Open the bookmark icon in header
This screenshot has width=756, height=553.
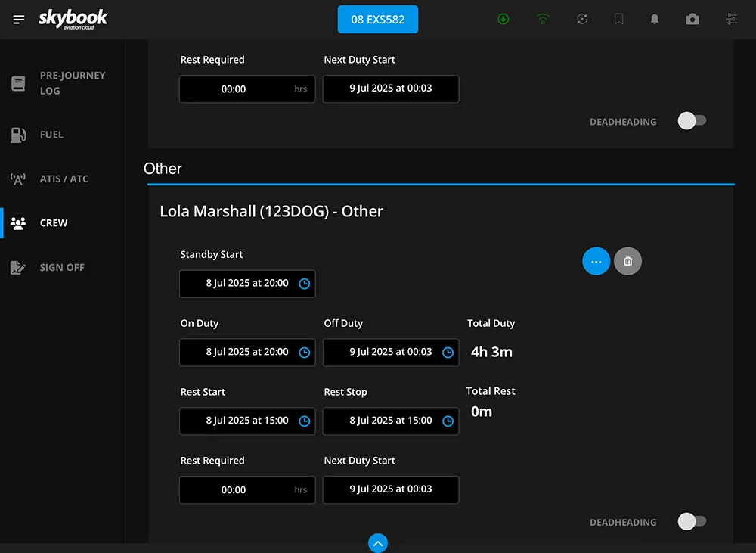618,19
